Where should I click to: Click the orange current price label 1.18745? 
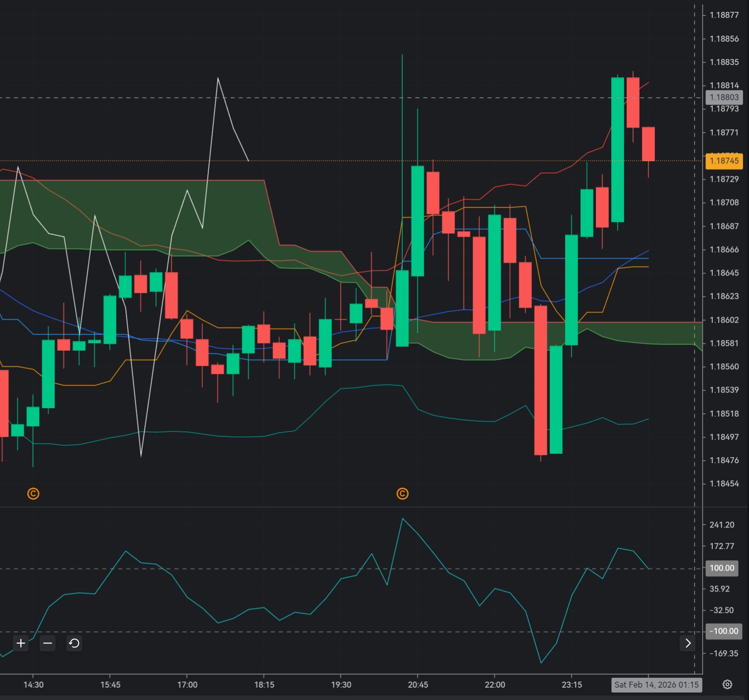pos(724,161)
